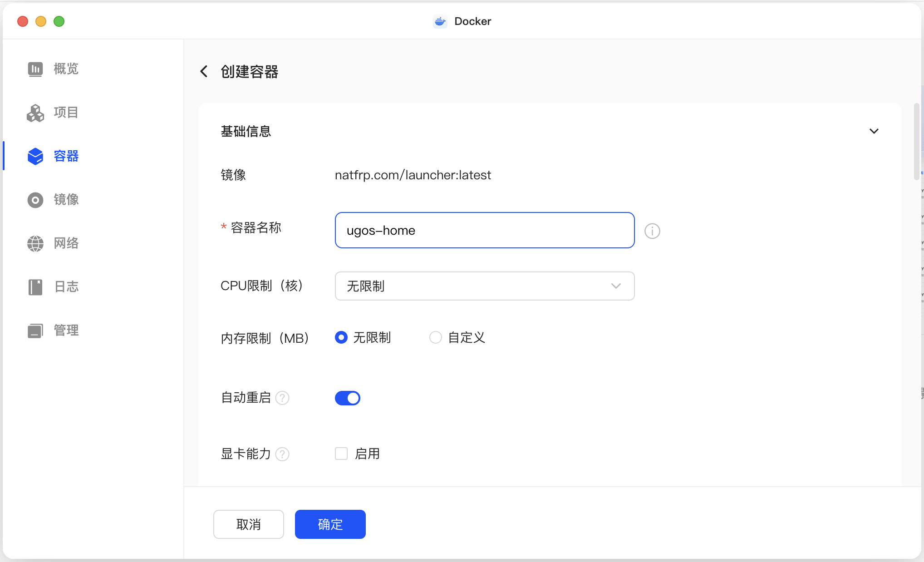Select 无限制 memory limit radio button
This screenshot has height=562, width=924.
(x=341, y=337)
